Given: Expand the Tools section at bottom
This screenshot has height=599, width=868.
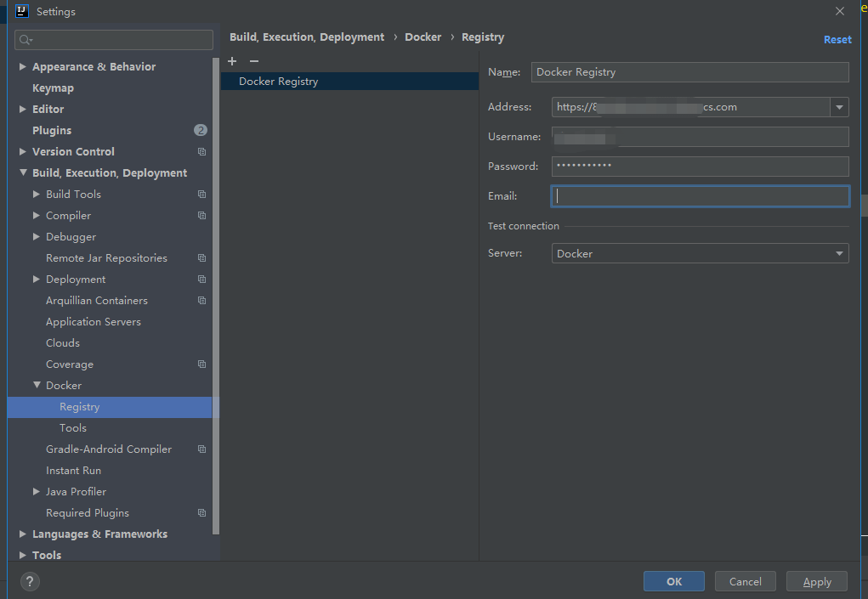Looking at the screenshot, I should point(23,555).
